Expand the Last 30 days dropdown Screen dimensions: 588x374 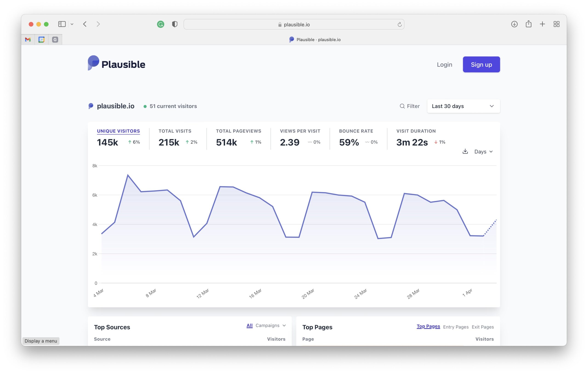tap(464, 106)
